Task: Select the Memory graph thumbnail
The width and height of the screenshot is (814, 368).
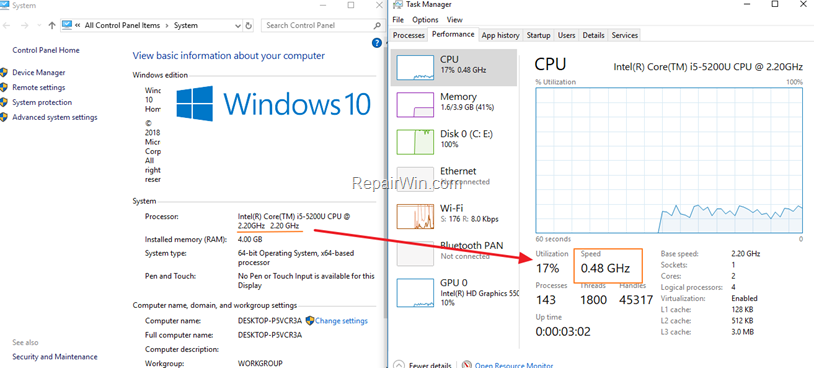Action: coord(415,104)
